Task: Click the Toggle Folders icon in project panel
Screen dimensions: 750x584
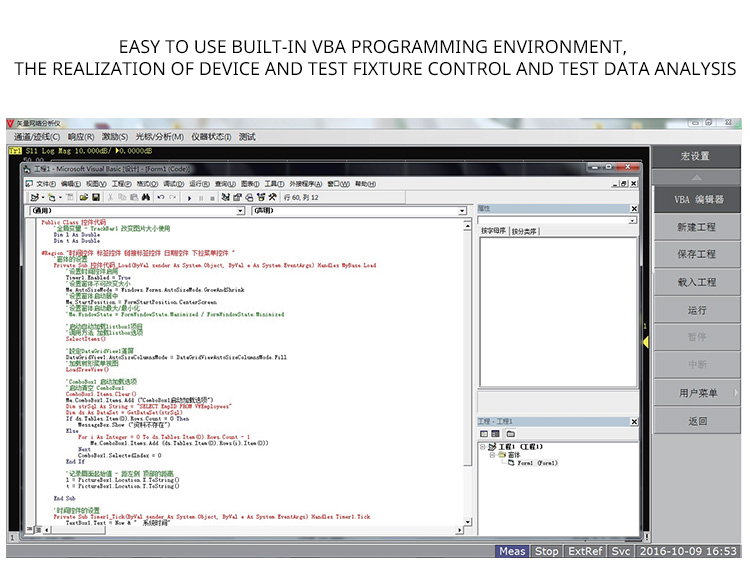Action: (x=510, y=433)
